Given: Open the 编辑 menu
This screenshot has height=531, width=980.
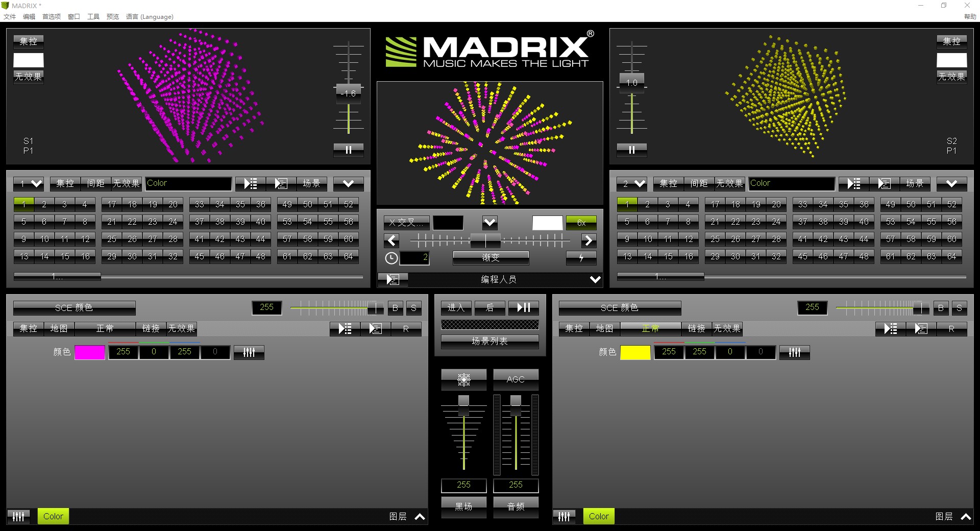Looking at the screenshot, I should pos(29,17).
